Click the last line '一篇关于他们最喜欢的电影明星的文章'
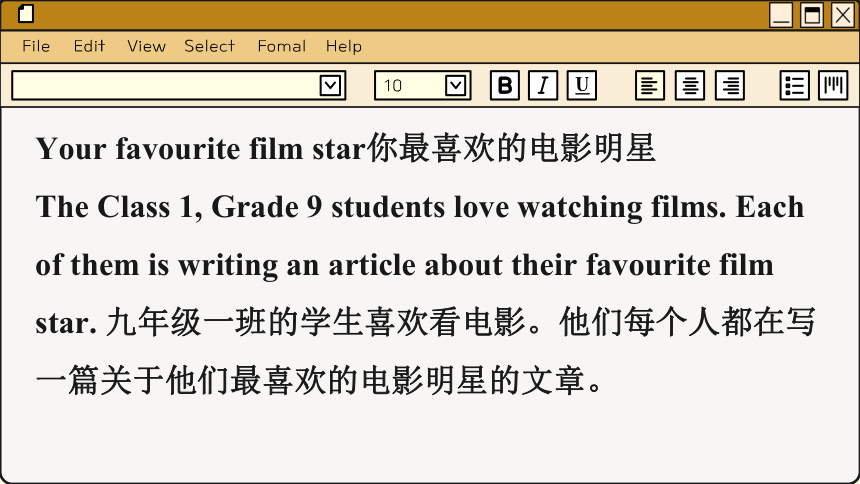The width and height of the screenshot is (860, 484). tap(310, 380)
